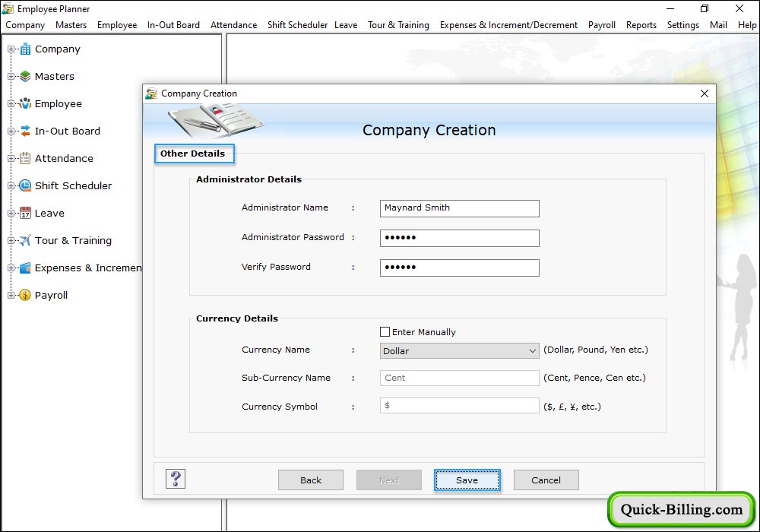Open the Masters menu
This screenshot has height=532, width=760.
coord(71,25)
